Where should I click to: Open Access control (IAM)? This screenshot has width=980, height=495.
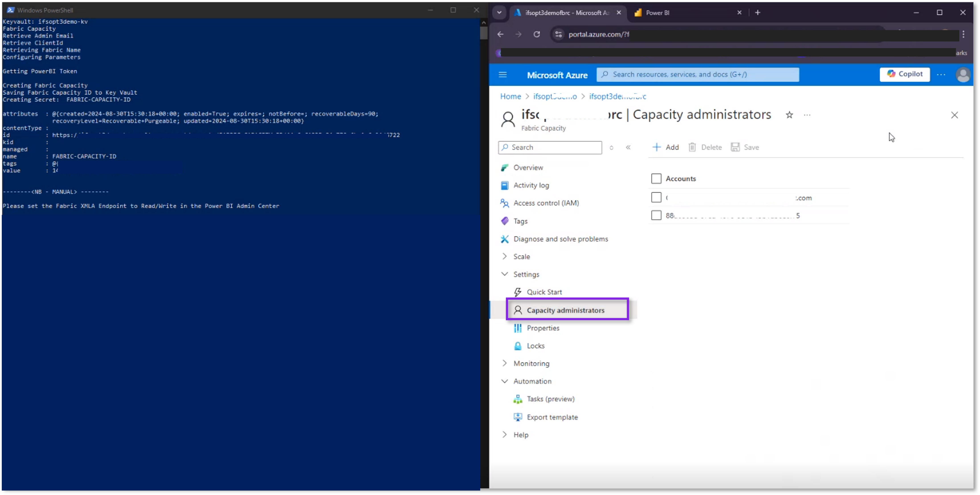[546, 203]
